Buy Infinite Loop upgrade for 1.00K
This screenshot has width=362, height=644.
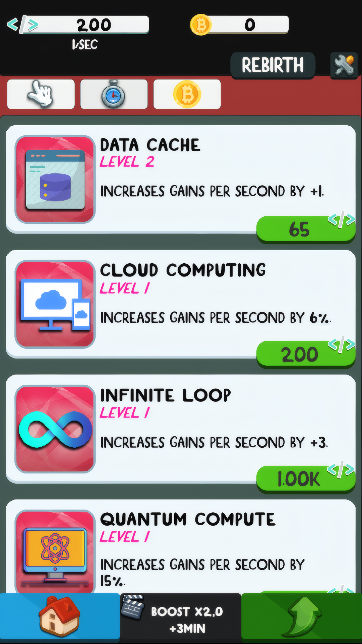coord(306,479)
